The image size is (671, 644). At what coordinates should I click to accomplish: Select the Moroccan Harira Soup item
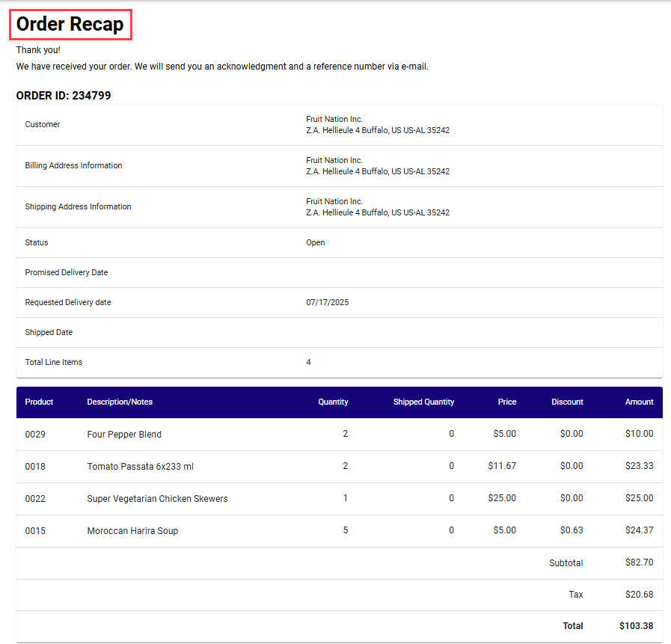(x=132, y=531)
